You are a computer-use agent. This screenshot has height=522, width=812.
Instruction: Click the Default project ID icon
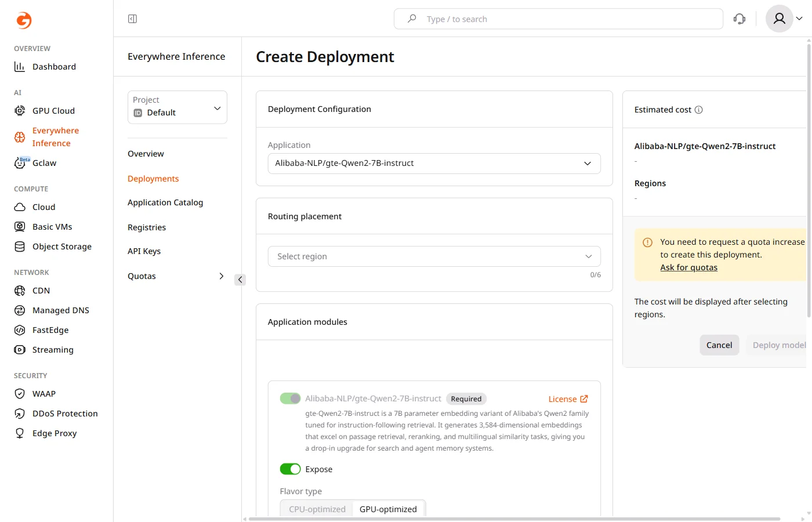point(138,113)
